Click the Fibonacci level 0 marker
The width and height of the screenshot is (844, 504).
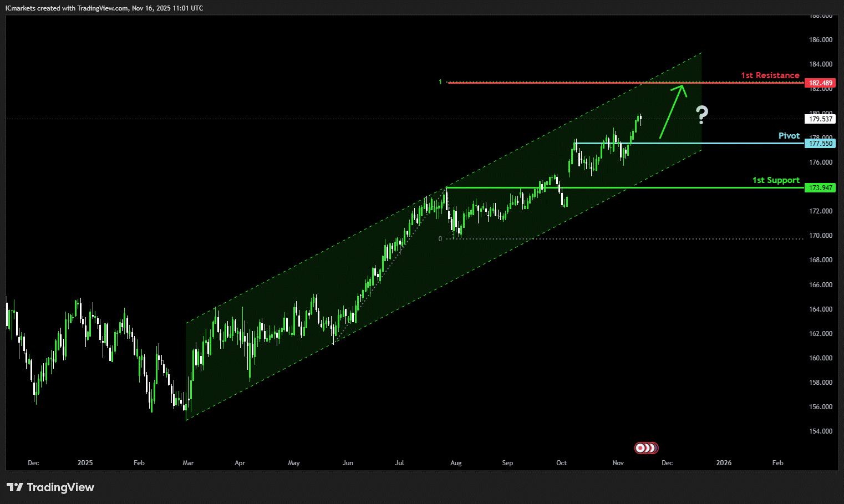point(440,239)
